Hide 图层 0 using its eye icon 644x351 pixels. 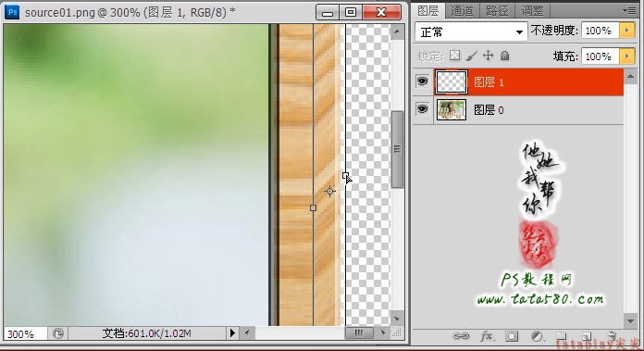coord(422,109)
